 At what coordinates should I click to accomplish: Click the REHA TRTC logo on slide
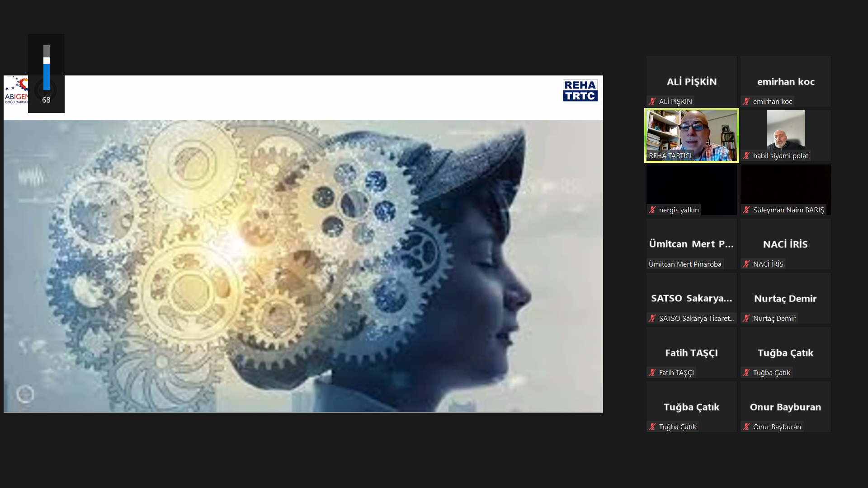pos(580,91)
